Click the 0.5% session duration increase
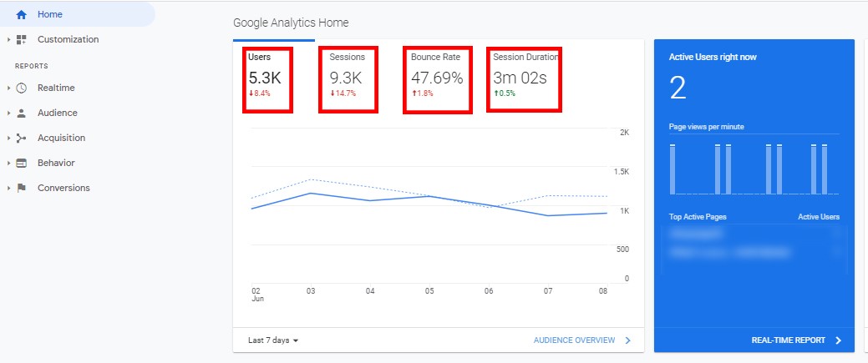The width and height of the screenshot is (868, 363). pos(505,93)
